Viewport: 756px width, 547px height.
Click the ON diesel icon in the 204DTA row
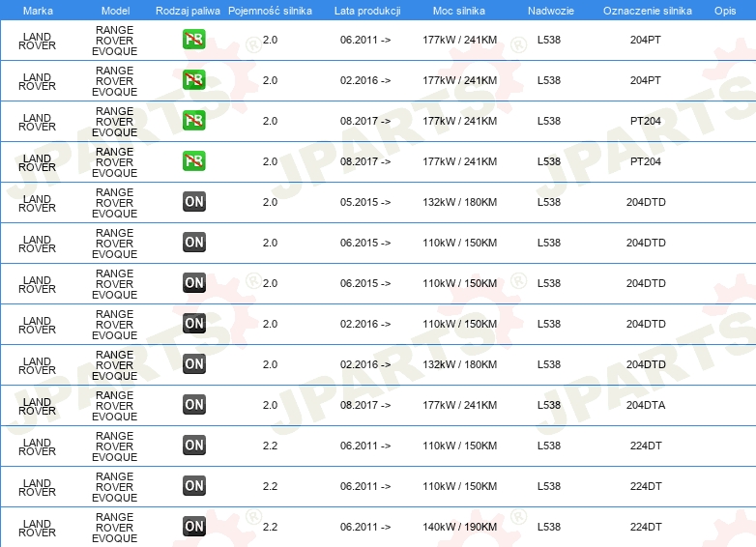point(193,405)
